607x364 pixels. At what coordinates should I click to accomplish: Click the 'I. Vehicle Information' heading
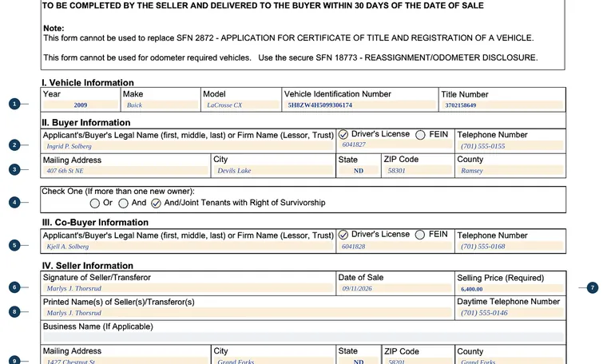tap(88, 82)
